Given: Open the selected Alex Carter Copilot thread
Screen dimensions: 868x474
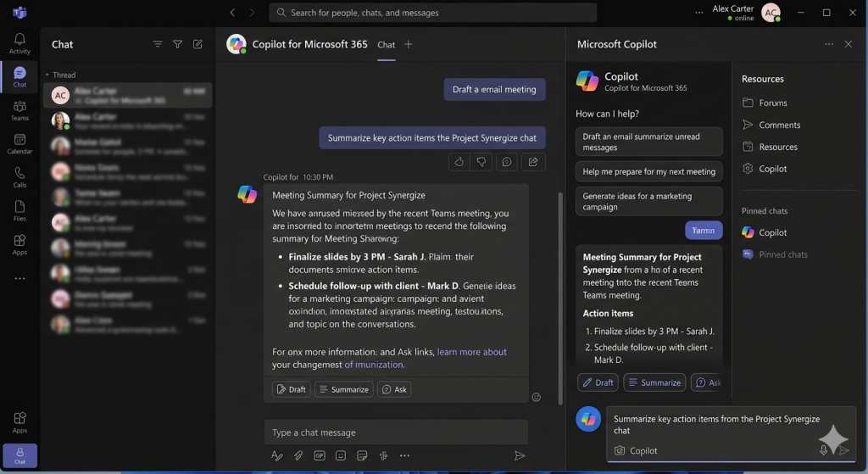Looking at the screenshot, I should point(128,95).
